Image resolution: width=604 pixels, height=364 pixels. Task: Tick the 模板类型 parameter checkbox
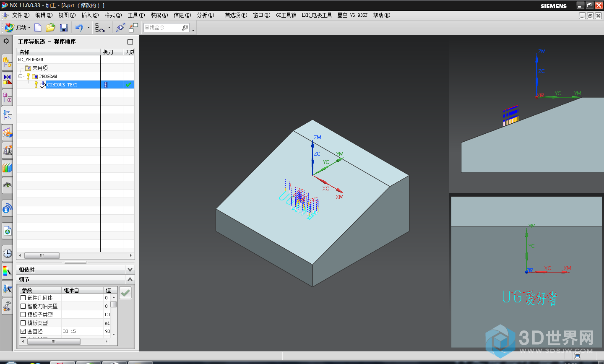pos(23,323)
